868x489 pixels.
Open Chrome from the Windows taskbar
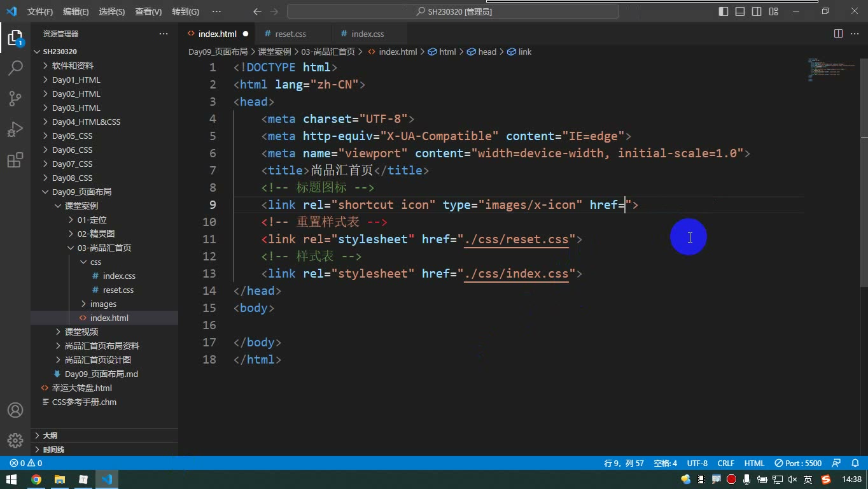[36, 479]
